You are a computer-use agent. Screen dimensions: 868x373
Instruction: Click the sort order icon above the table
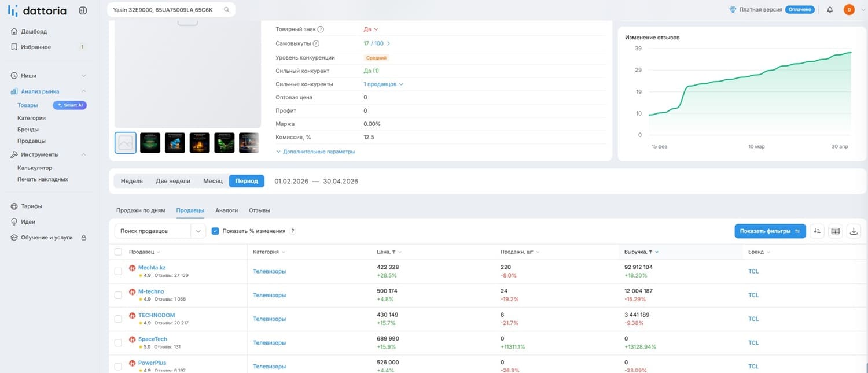click(x=817, y=231)
